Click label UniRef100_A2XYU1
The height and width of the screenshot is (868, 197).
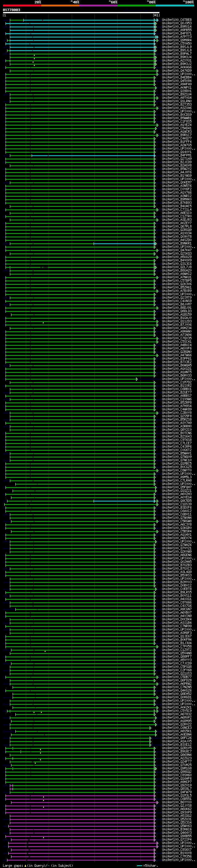177,60
